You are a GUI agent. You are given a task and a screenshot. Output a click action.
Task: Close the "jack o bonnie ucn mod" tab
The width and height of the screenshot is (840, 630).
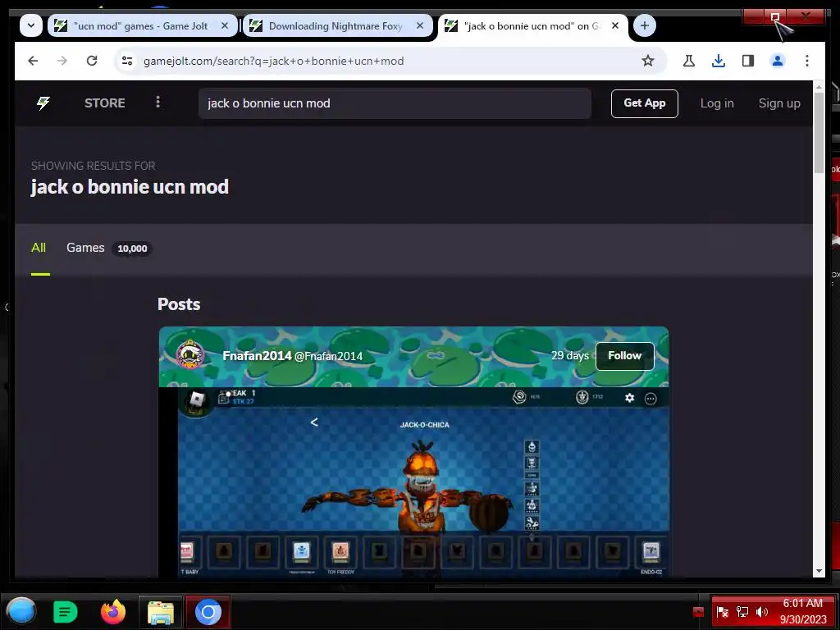point(615,25)
